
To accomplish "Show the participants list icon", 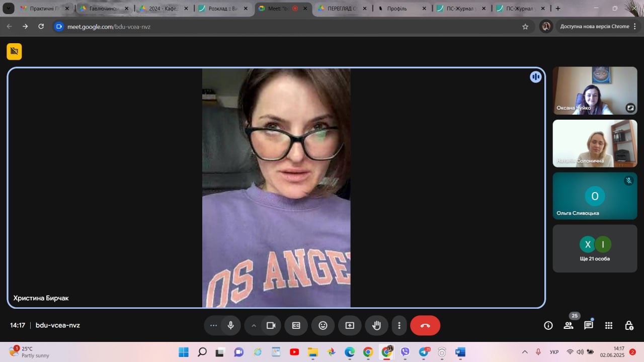I will (569, 325).
